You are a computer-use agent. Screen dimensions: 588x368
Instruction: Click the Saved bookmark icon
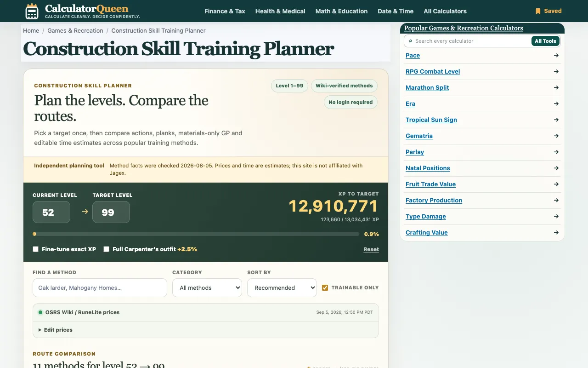tap(538, 11)
